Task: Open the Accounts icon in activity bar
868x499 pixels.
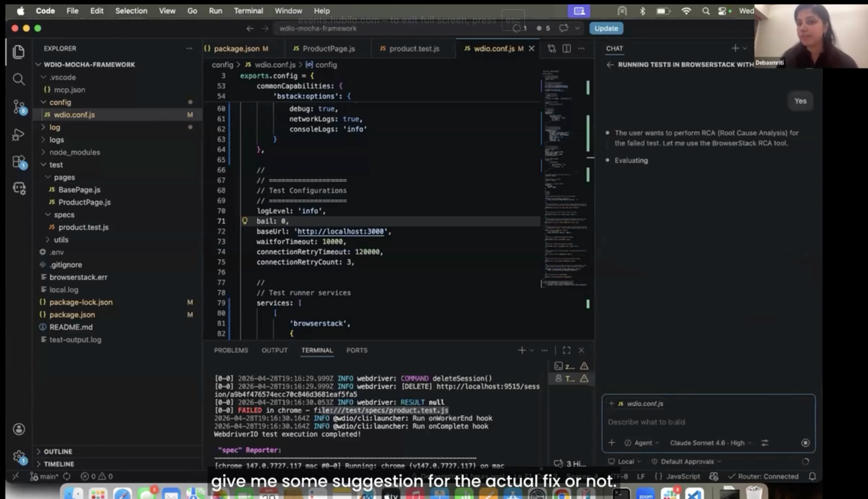Action: pos(19,429)
